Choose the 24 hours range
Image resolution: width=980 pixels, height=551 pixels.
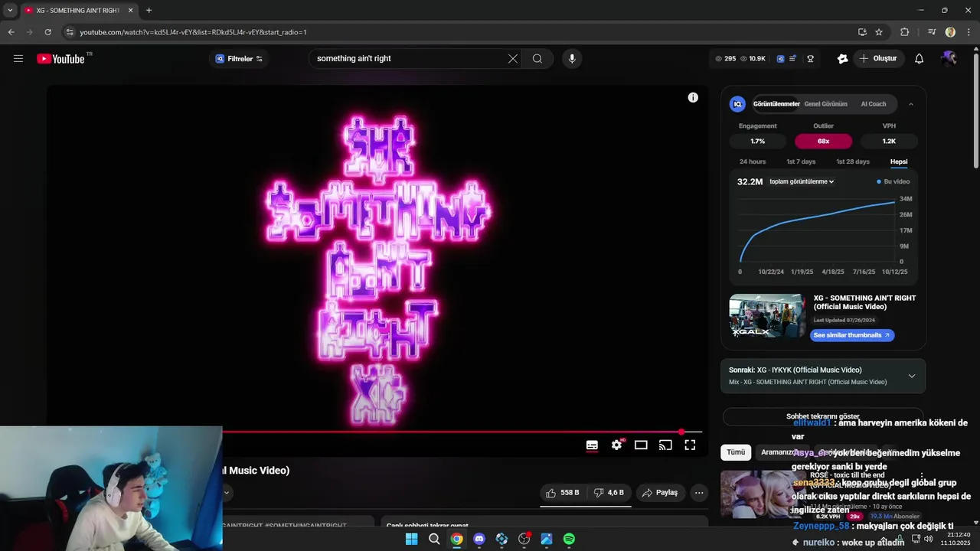click(752, 161)
